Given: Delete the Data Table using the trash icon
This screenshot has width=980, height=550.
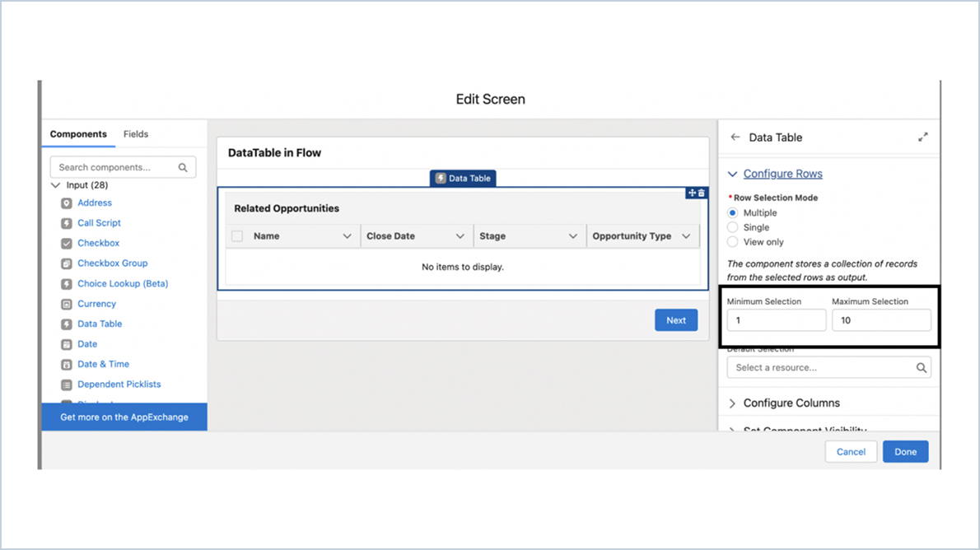Looking at the screenshot, I should point(701,193).
